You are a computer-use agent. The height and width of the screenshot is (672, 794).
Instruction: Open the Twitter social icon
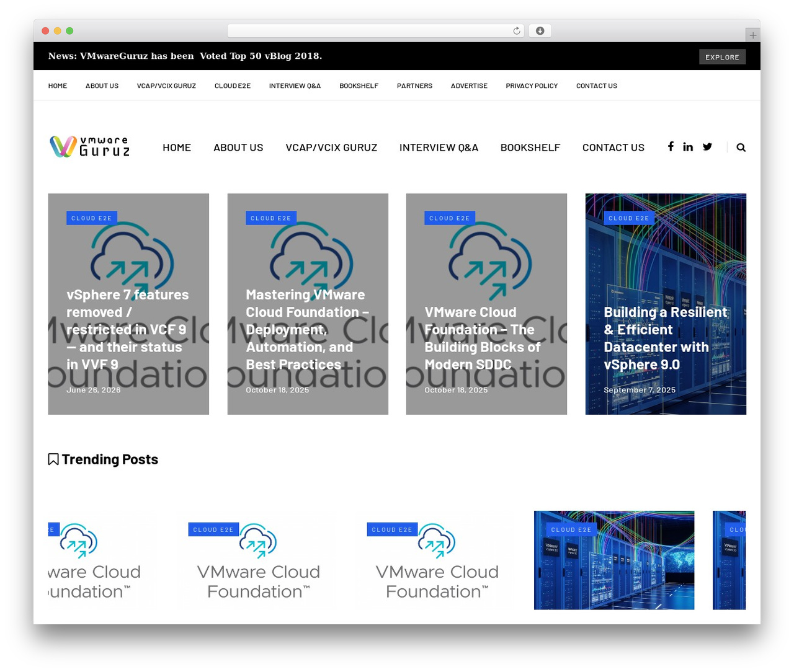coord(707,147)
